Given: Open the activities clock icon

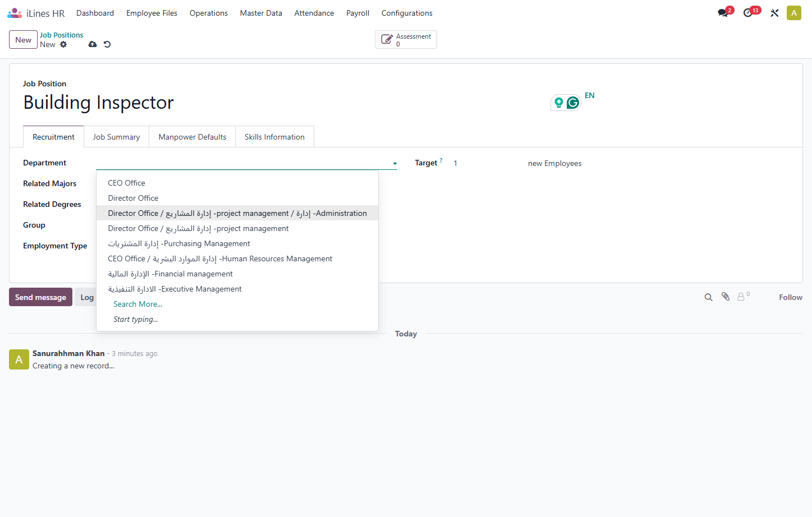Looking at the screenshot, I should coord(747,13).
